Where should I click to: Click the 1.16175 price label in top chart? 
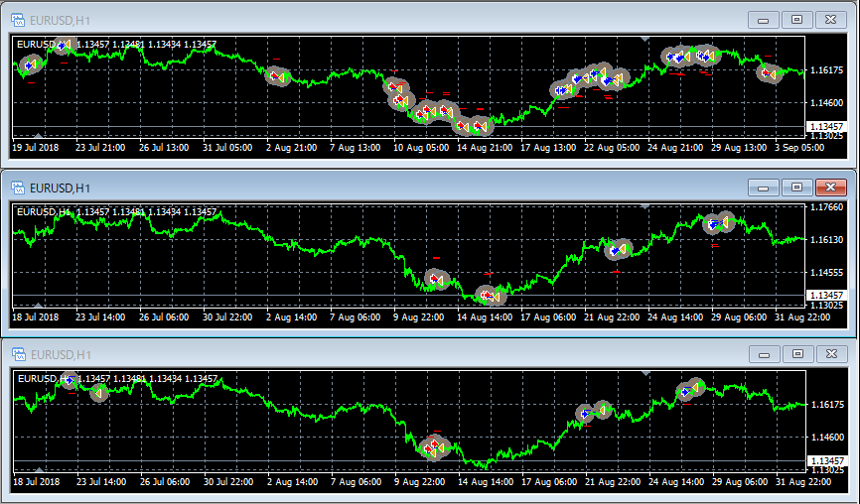[x=826, y=70]
